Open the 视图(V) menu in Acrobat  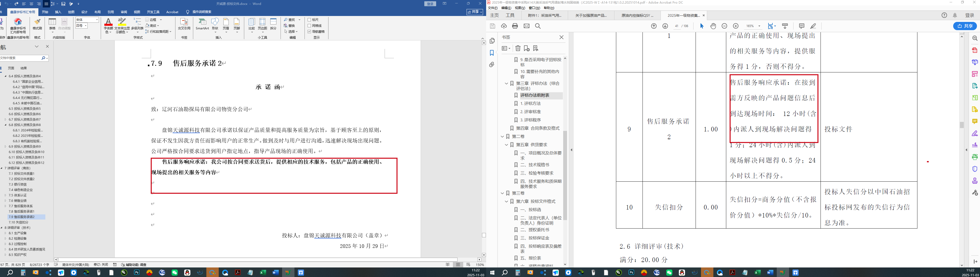click(520, 8)
